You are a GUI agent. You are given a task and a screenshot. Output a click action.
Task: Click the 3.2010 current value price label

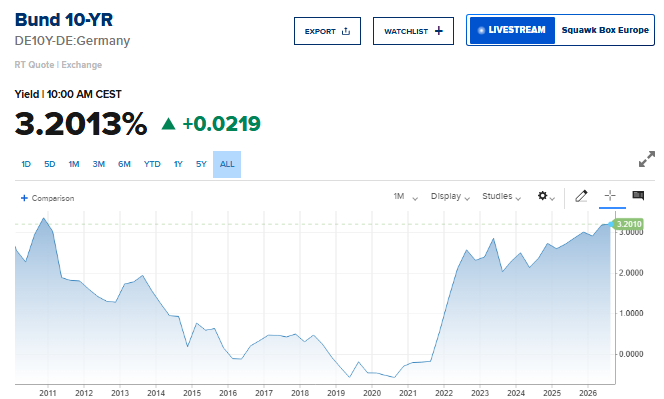point(628,224)
